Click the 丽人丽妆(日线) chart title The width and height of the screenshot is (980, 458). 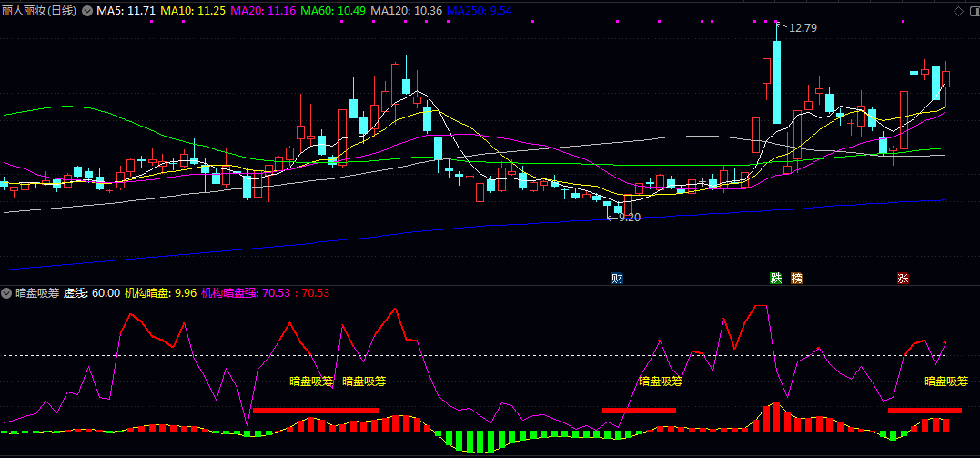coord(39,11)
